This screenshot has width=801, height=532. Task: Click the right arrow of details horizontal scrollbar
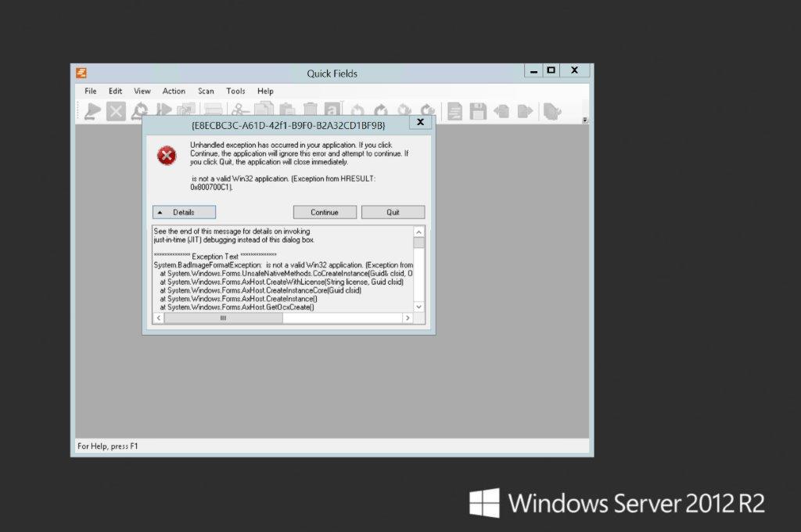point(407,318)
